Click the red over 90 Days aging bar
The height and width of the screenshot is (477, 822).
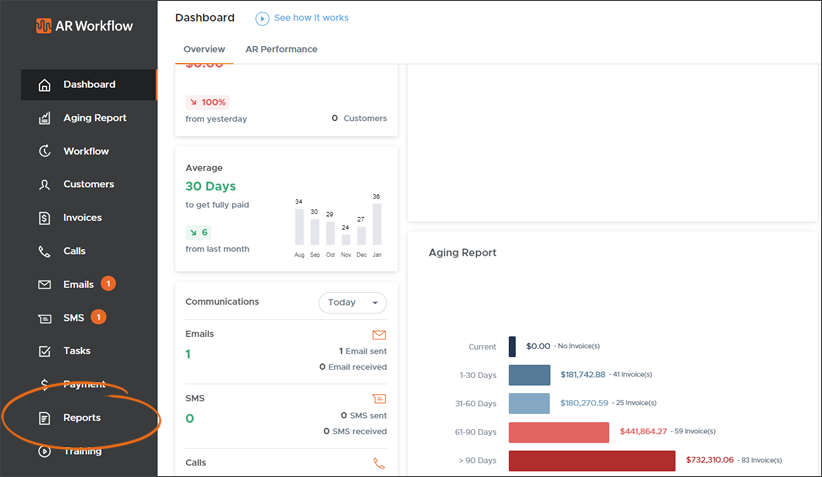pos(591,461)
